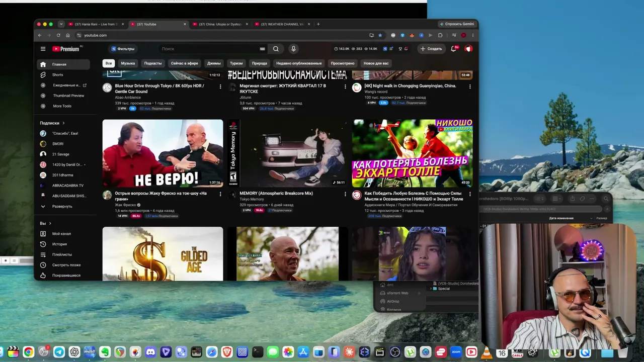Open YouTube notifications bell
The width and height of the screenshot is (644, 362).
454,49
